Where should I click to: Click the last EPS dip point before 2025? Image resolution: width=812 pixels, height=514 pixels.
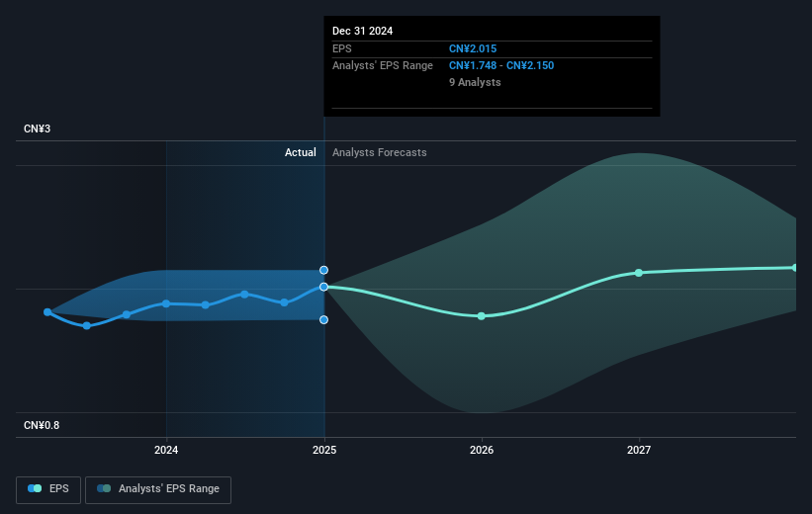(x=284, y=302)
